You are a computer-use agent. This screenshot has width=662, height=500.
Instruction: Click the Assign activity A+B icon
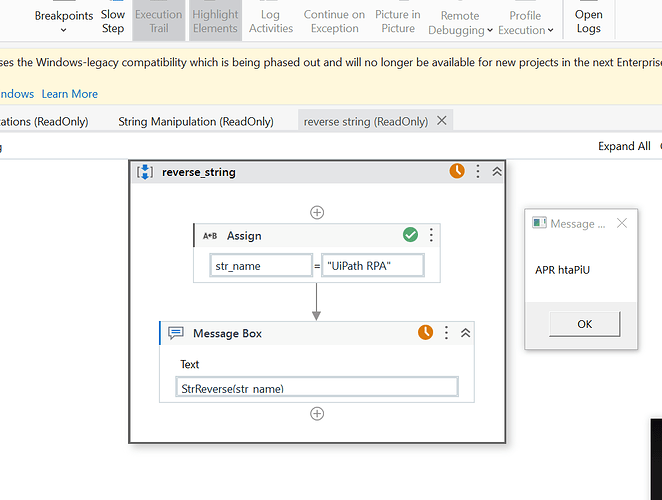coord(210,236)
